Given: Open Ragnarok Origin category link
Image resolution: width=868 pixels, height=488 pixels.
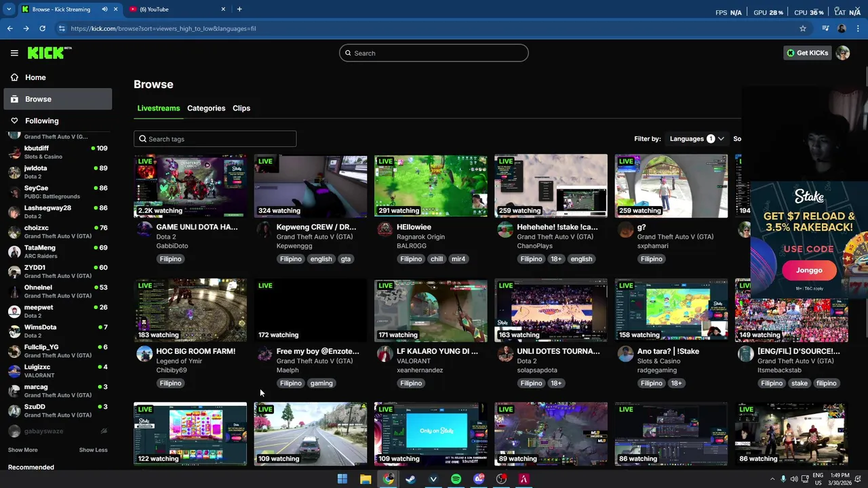Looking at the screenshot, I should (x=420, y=237).
